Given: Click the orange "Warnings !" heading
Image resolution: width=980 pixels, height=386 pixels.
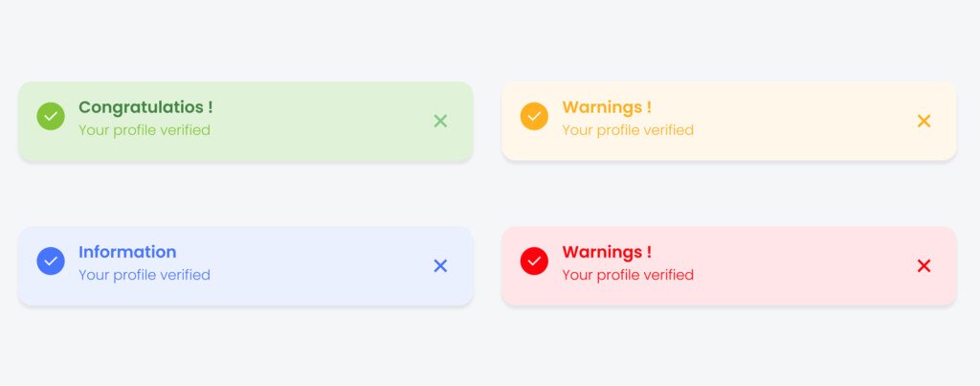Looking at the screenshot, I should point(607,107).
